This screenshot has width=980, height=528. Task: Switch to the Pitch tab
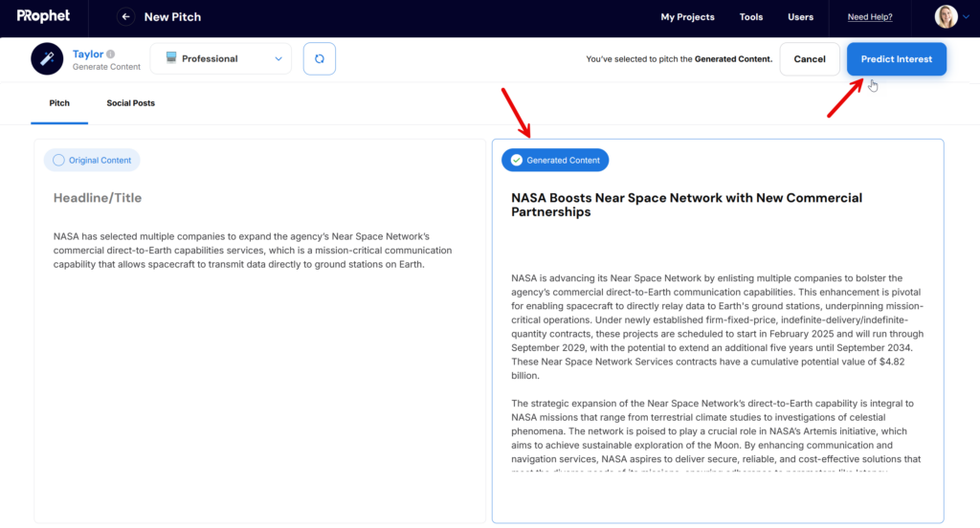(x=59, y=103)
